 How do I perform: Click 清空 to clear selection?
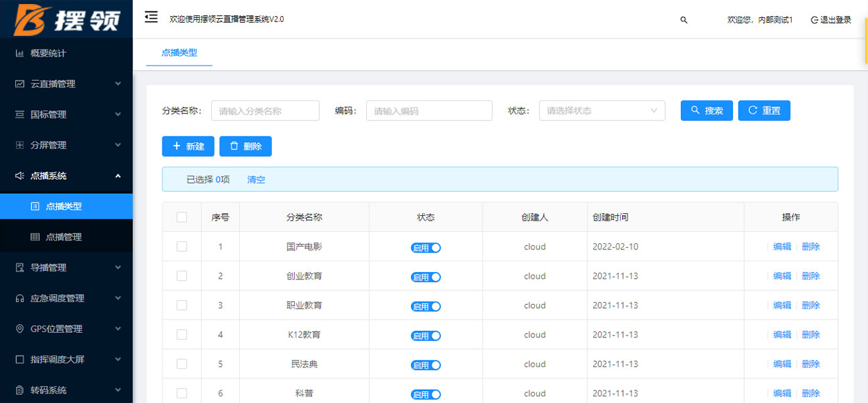point(256,180)
